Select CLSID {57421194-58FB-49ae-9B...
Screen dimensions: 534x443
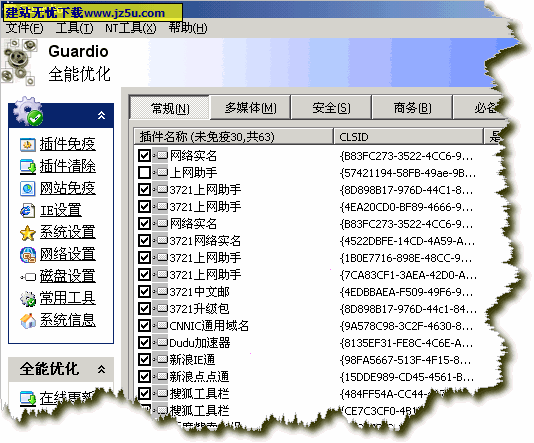[x=407, y=173]
